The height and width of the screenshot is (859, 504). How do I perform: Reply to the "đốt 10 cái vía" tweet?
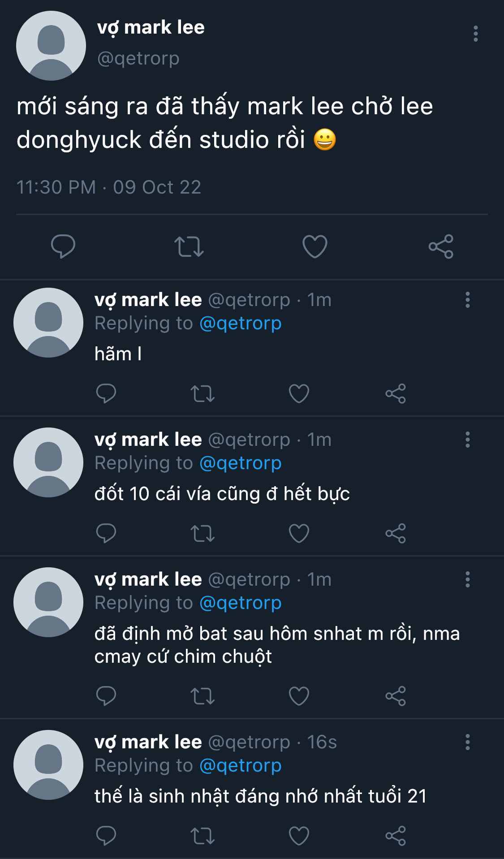pos(106,533)
